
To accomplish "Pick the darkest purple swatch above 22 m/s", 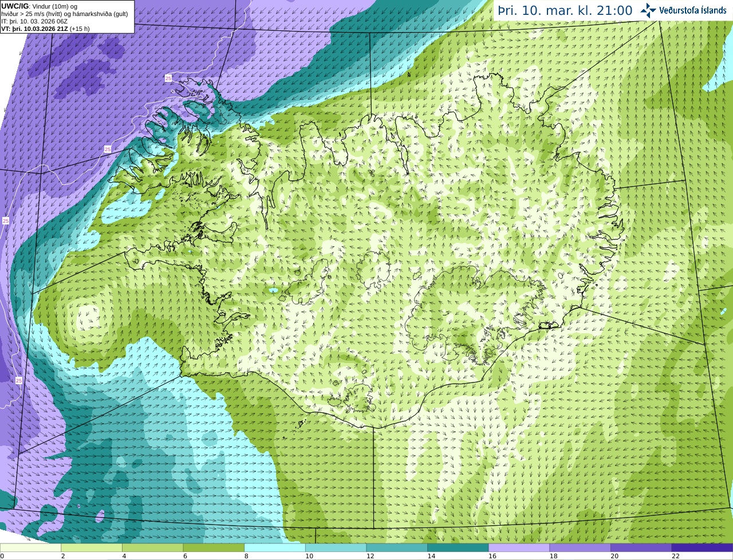I will pos(702,547).
